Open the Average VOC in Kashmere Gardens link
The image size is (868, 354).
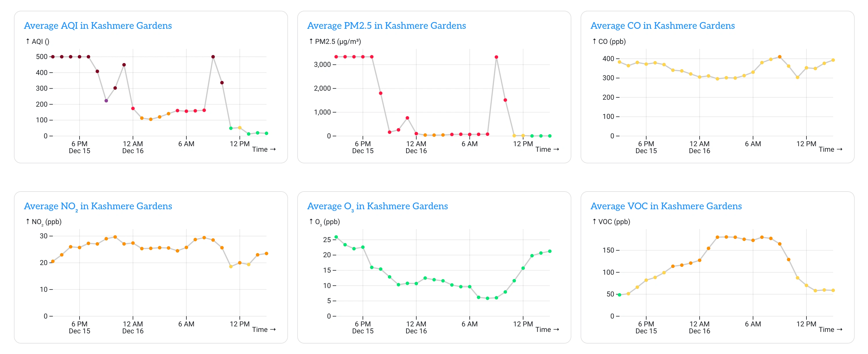666,206
